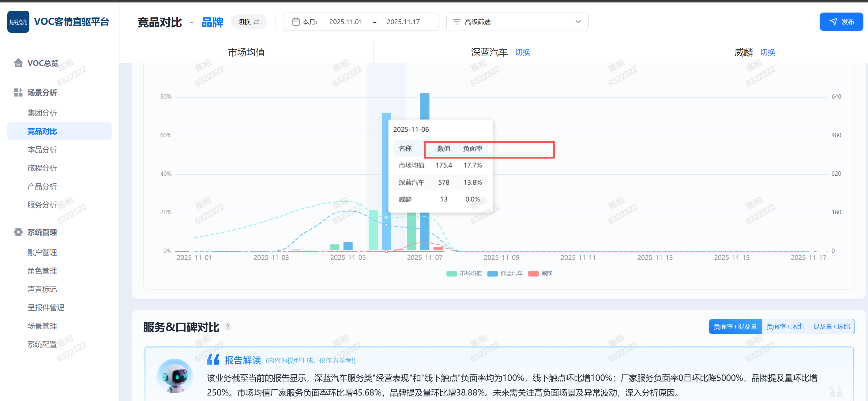The width and height of the screenshot is (868, 401).
Task: Click the start date 2025.11.01 field
Action: (x=345, y=22)
